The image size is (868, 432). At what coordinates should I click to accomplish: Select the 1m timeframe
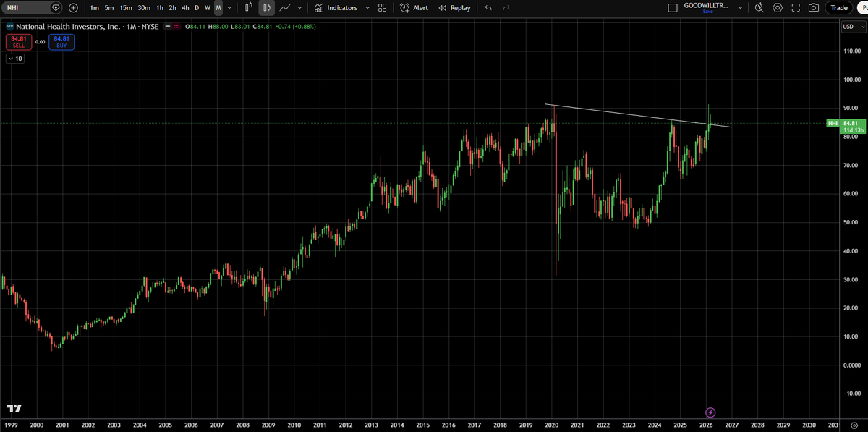[94, 7]
